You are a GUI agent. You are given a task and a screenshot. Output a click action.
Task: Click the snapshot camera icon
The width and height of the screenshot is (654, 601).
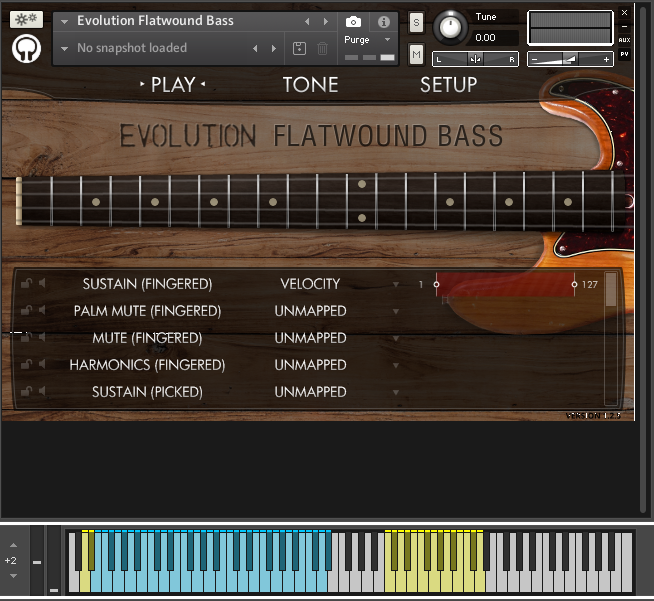coord(353,22)
